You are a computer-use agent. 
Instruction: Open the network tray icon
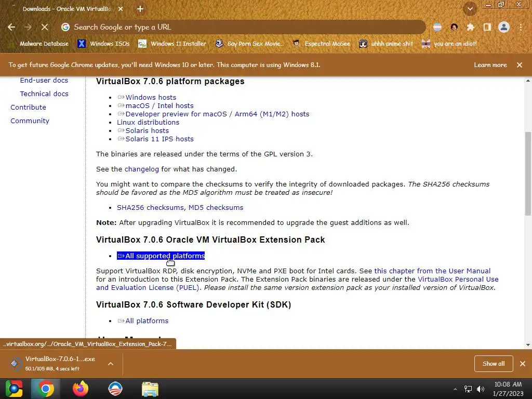[x=468, y=389]
